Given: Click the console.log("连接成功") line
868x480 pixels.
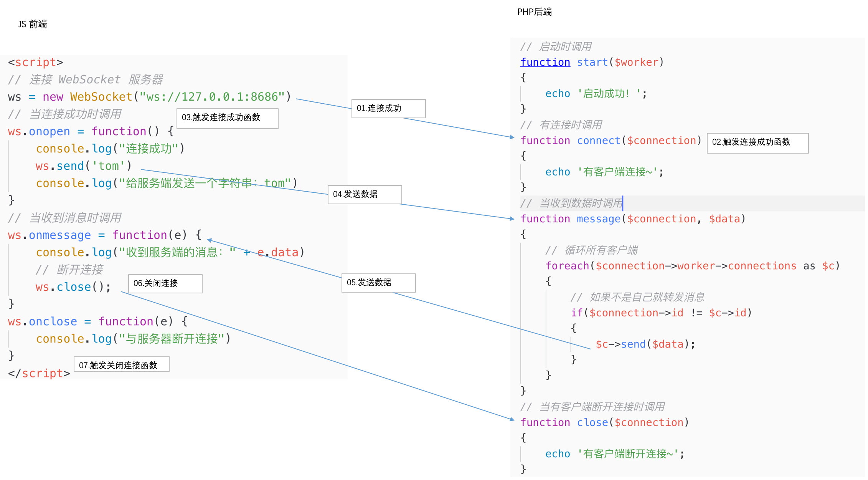Looking at the screenshot, I should pos(111,149).
